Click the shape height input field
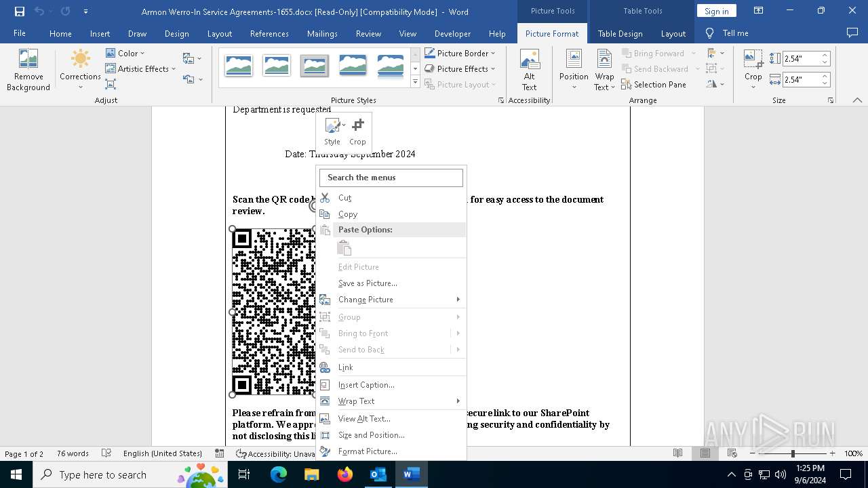This screenshot has height=488, width=868. point(802,59)
